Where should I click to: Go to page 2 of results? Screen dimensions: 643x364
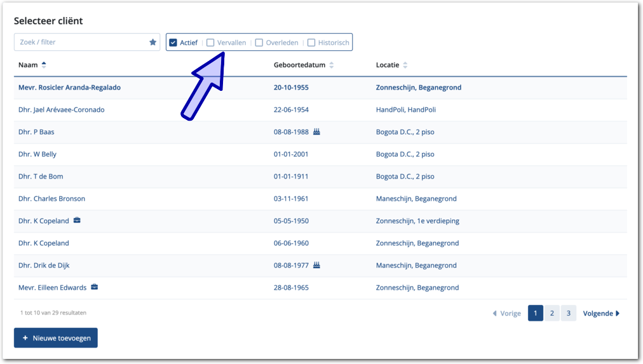coord(552,313)
